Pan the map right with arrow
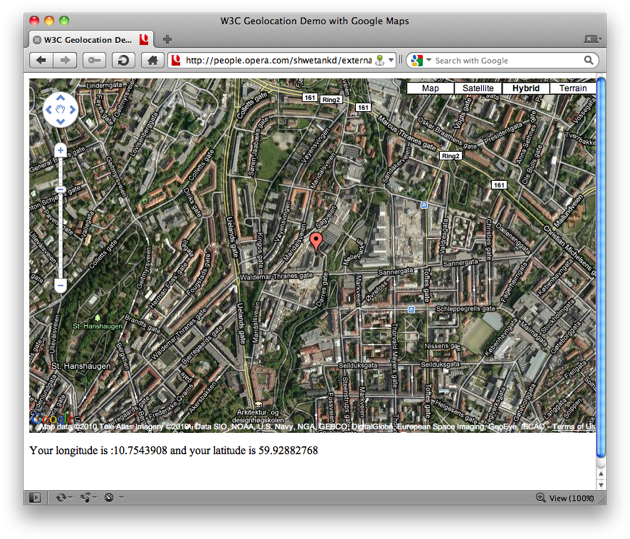Screen dimensions: 630x539 (x=73, y=110)
